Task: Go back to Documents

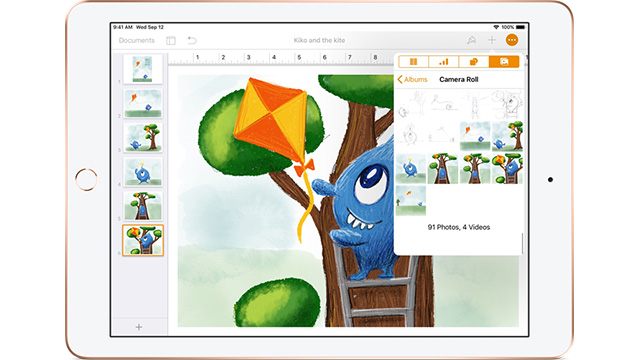Action: [136, 40]
